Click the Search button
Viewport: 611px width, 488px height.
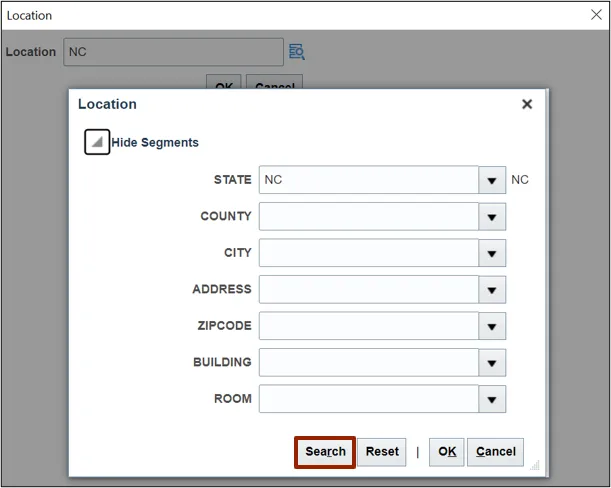325,452
